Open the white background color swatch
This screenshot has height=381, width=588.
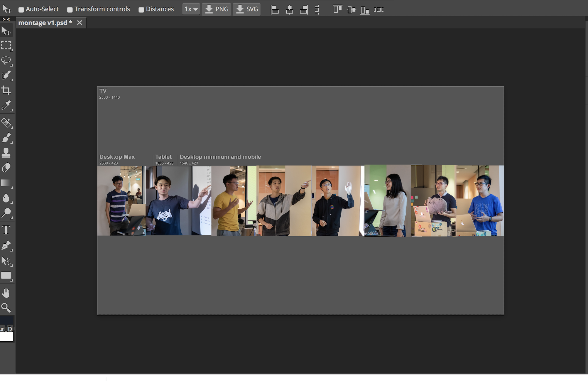click(x=7, y=337)
